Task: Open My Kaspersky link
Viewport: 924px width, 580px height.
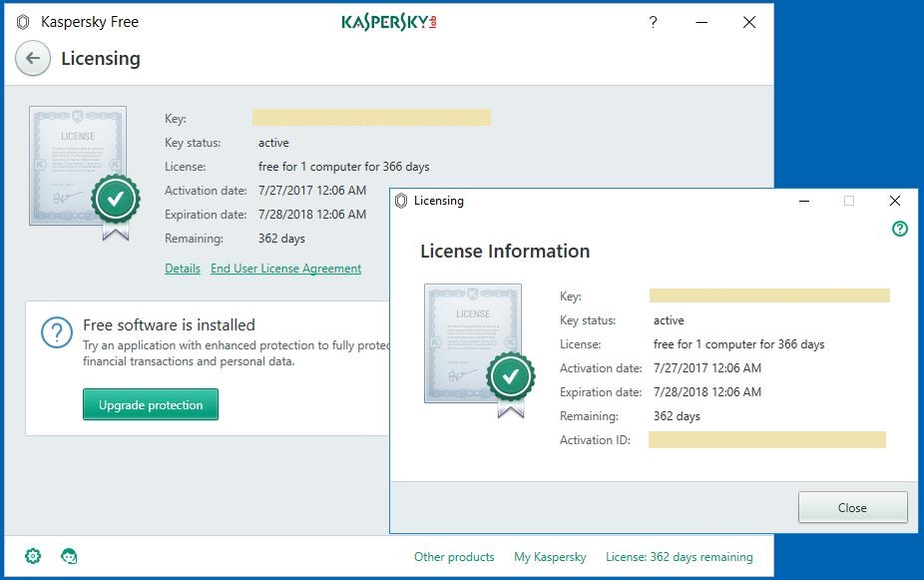Action: tap(550, 557)
